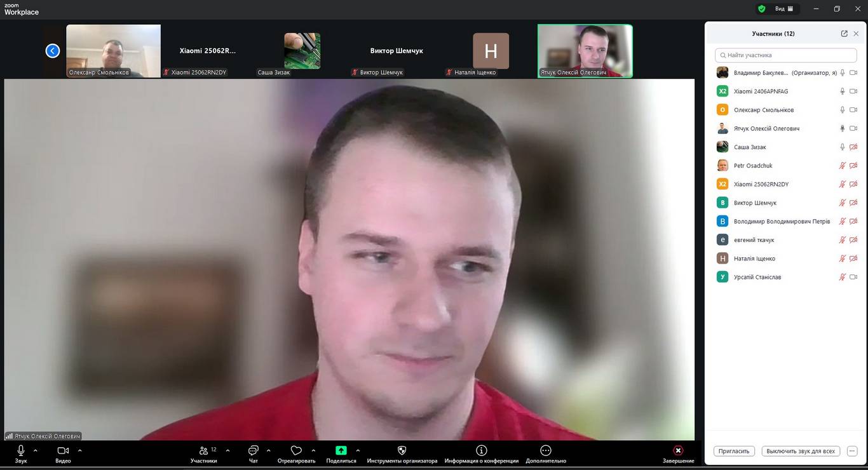Toggle microphone for Олександр Смольніков in list
Image resolution: width=868 pixels, height=470 pixels.
[843, 110]
